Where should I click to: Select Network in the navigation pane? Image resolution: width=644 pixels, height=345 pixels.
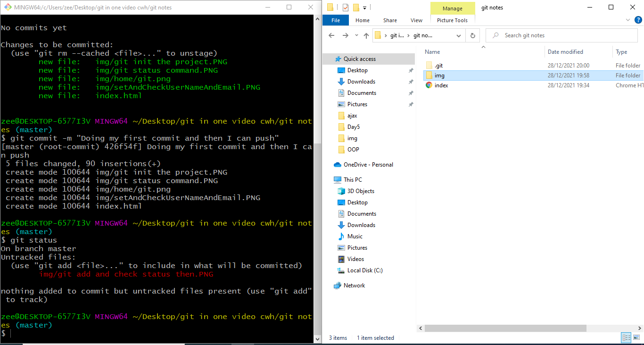pos(354,286)
